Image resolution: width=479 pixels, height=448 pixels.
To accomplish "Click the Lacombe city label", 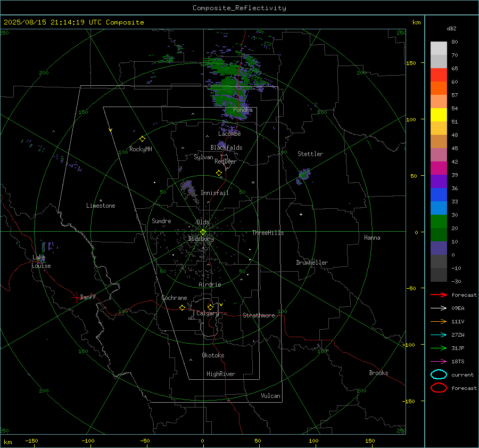I will (x=229, y=134).
